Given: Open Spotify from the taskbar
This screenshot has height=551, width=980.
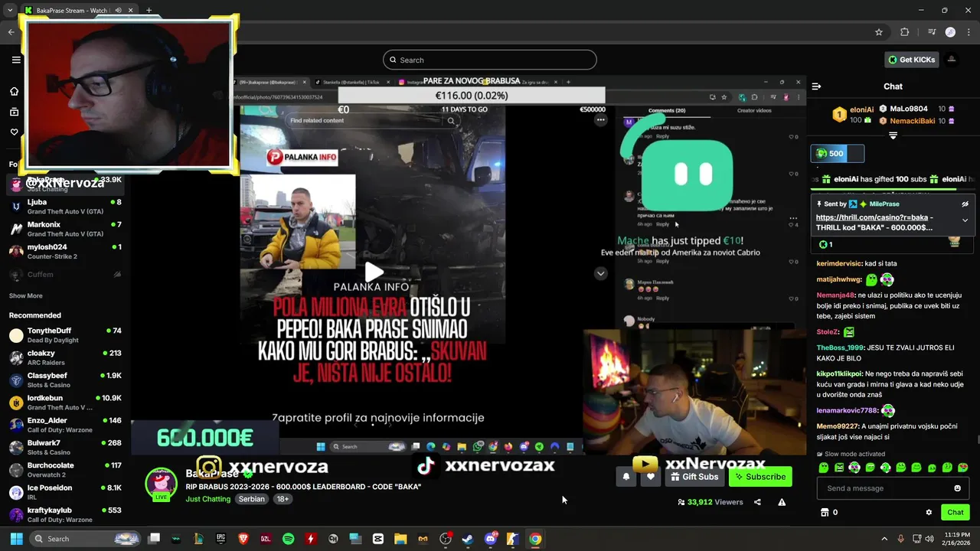Looking at the screenshot, I should pos(288,539).
